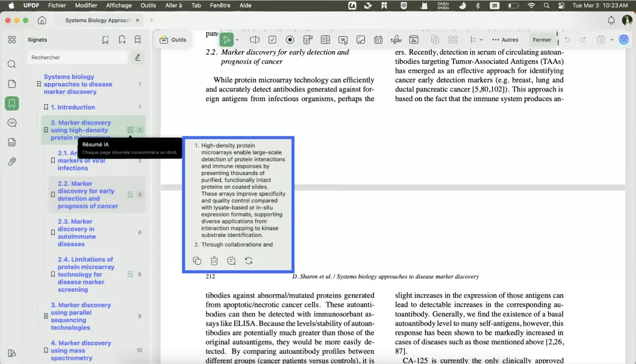Open the search sidebar icon
The height and width of the screenshot is (364, 636).
tap(12, 64)
